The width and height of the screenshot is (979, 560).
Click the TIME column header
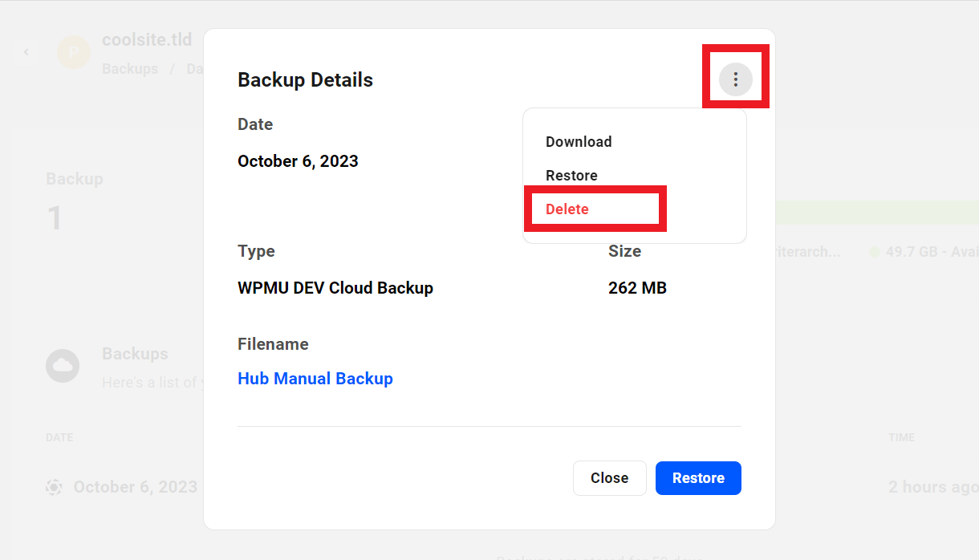(901, 438)
